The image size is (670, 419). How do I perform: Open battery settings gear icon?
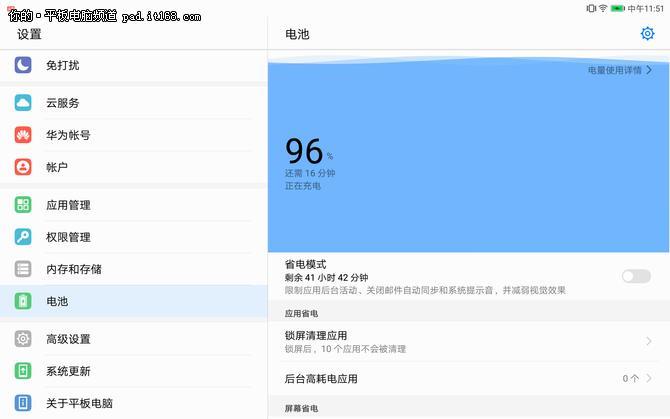tap(647, 33)
